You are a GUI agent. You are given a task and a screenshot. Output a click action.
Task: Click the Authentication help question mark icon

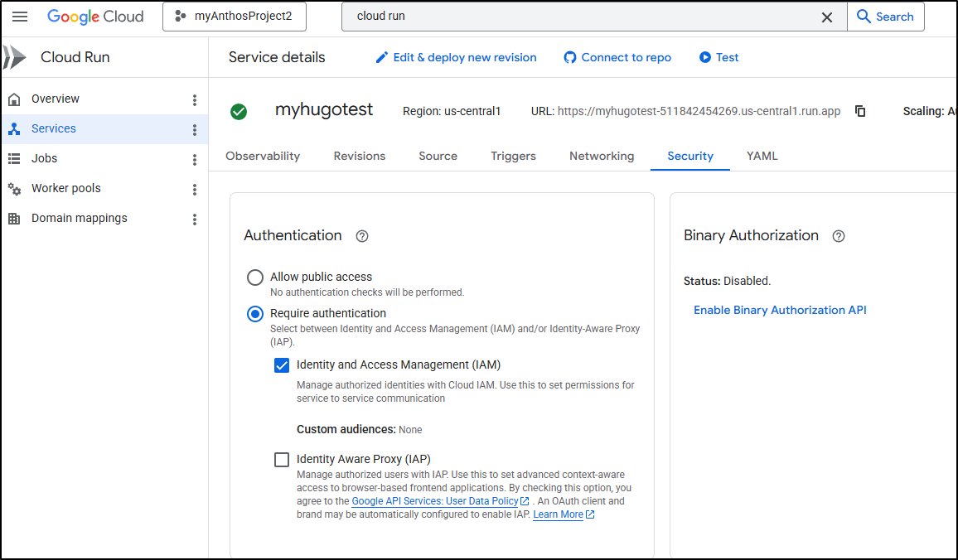362,236
